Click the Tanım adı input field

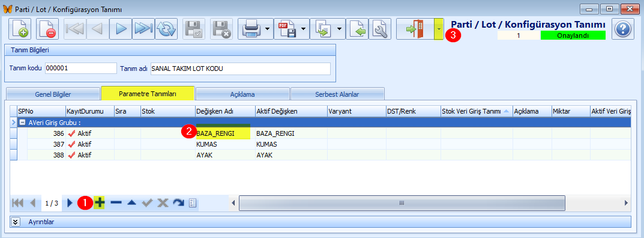240,69
